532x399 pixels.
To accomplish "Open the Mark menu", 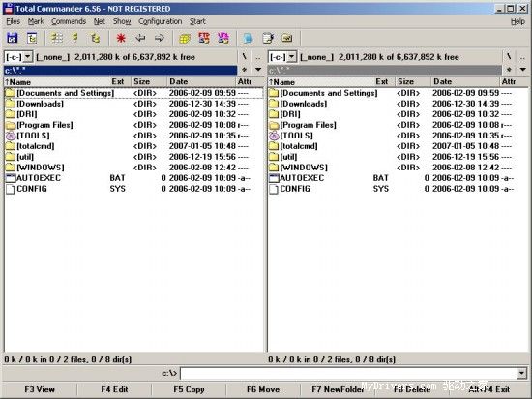I will click(x=36, y=21).
